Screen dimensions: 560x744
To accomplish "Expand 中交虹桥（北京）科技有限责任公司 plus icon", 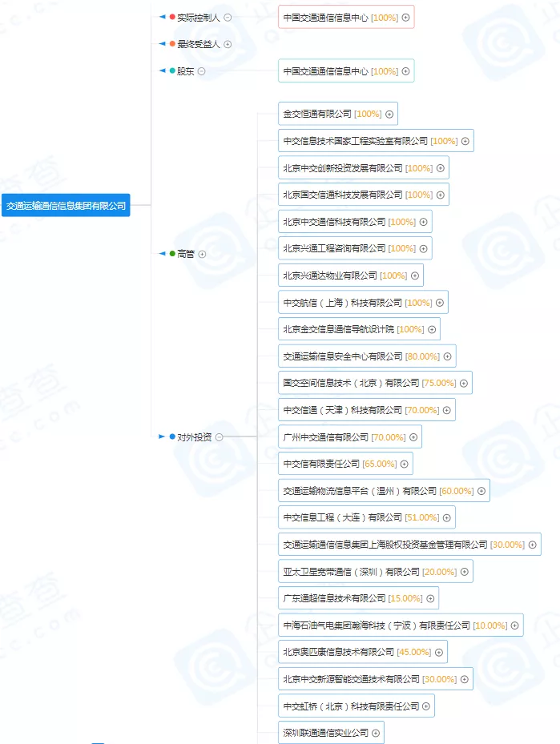I will (426, 706).
